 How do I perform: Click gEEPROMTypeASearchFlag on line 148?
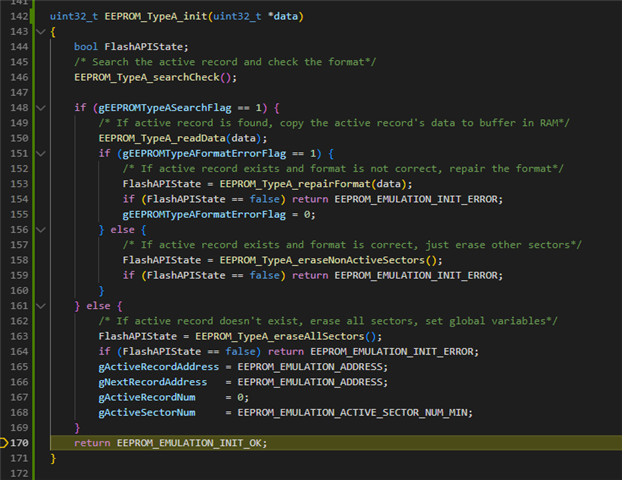point(165,108)
